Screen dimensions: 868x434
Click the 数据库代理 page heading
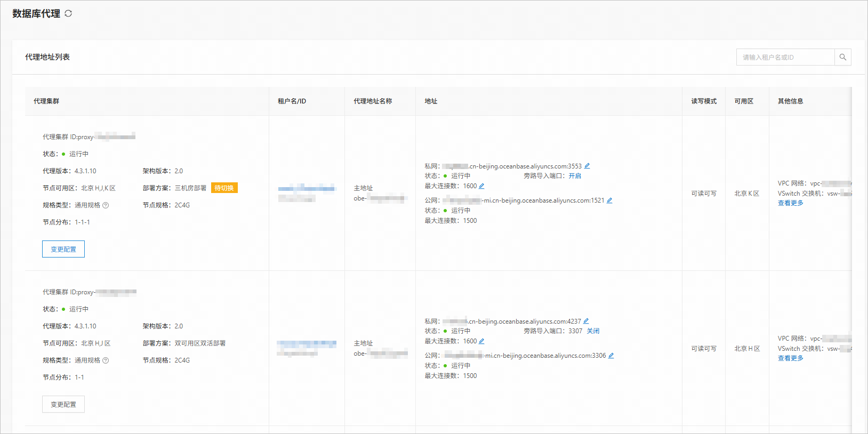(36, 13)
